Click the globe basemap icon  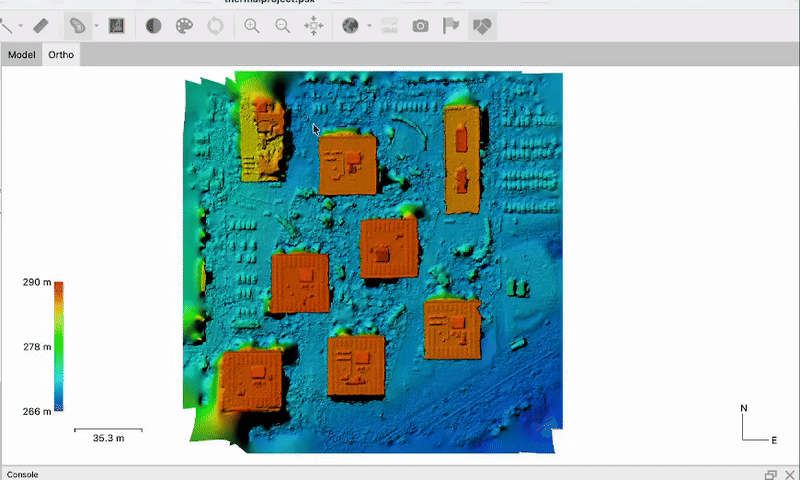click(x=350, y=25)
